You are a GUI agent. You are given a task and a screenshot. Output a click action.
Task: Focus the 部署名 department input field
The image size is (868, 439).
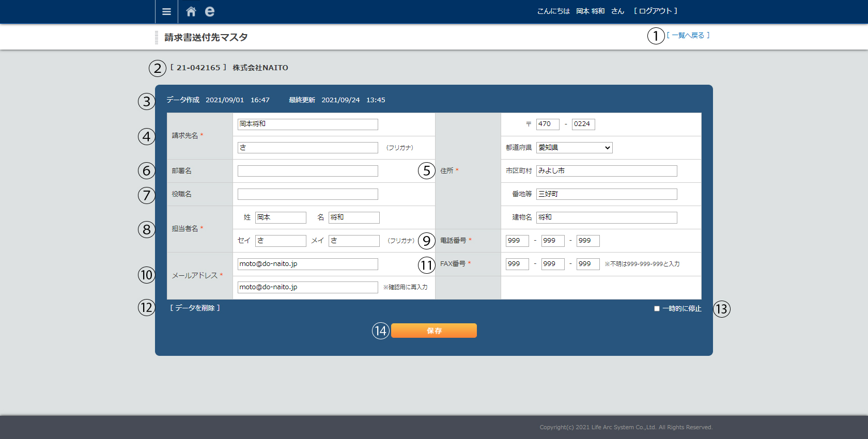click(307, 171)
